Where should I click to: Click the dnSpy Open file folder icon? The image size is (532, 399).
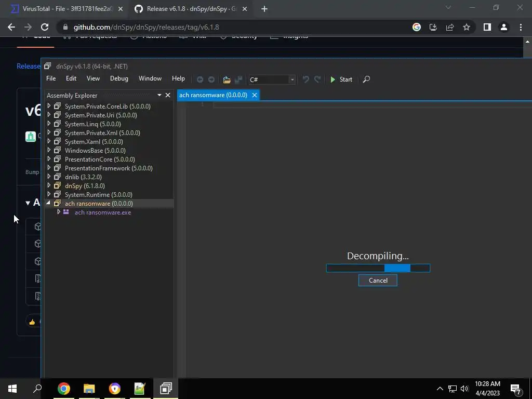pos(227,79)
